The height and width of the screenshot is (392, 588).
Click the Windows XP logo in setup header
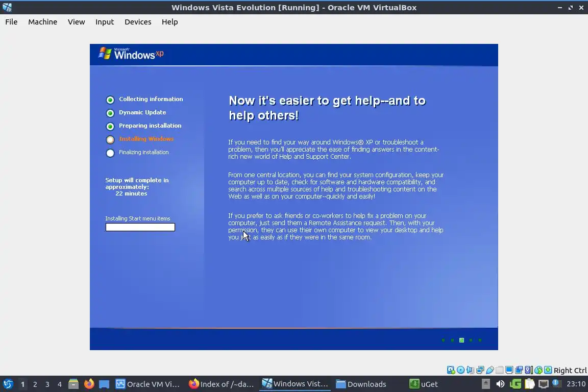[x=131, y=54]
